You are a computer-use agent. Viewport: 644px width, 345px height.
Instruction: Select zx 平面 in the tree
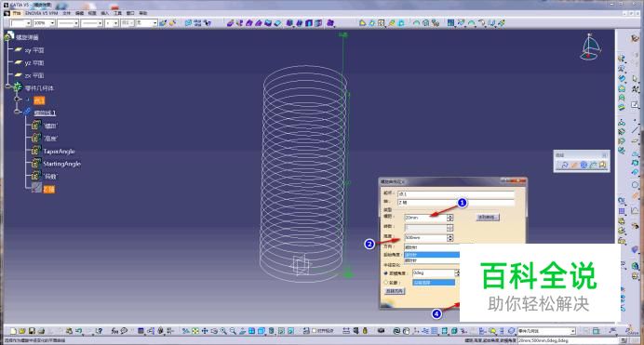[x=34, y=75]
